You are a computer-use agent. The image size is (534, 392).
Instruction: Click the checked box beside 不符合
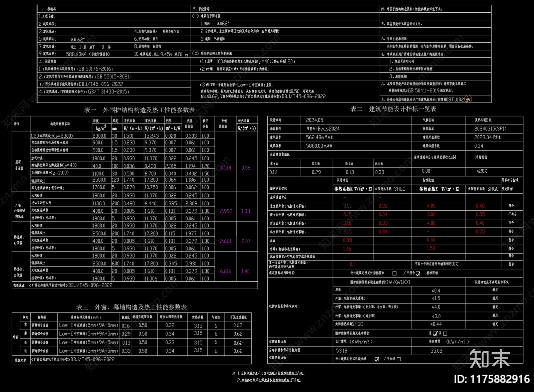418,273
